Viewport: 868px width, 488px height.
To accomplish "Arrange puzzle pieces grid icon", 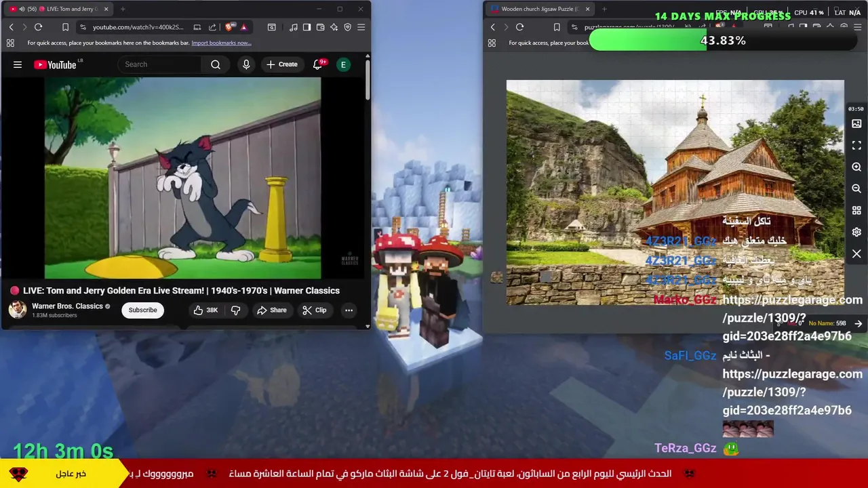I will pos(856,211).
